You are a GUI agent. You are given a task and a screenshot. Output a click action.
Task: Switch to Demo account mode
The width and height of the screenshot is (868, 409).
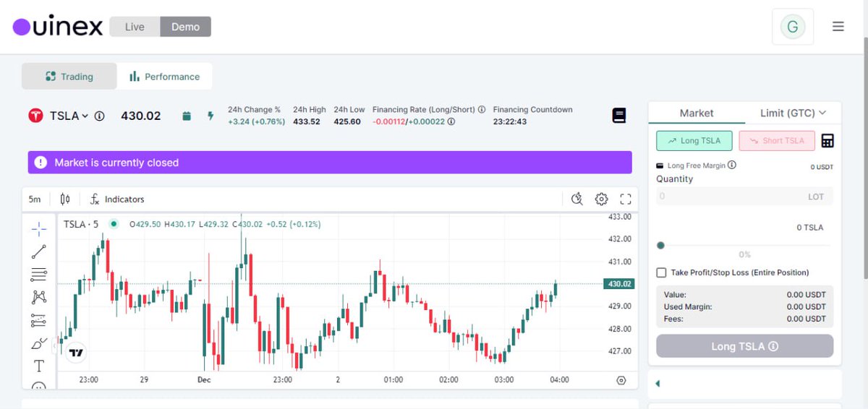(185, 27)
